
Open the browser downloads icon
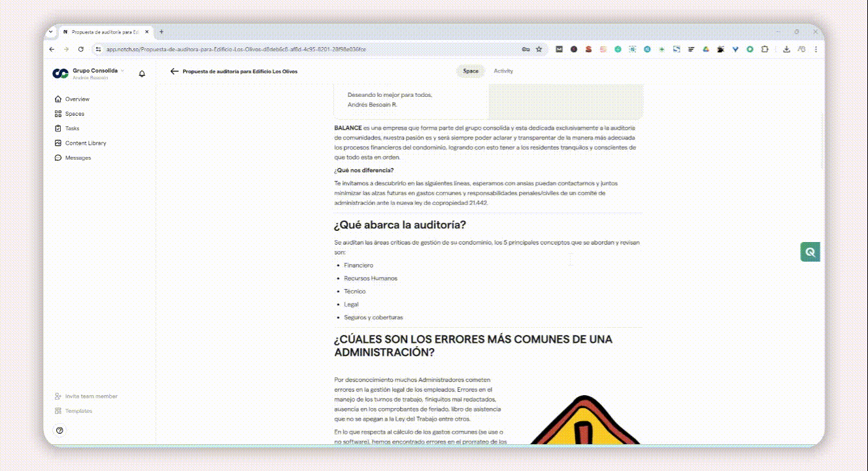click(x=786, y=49)
